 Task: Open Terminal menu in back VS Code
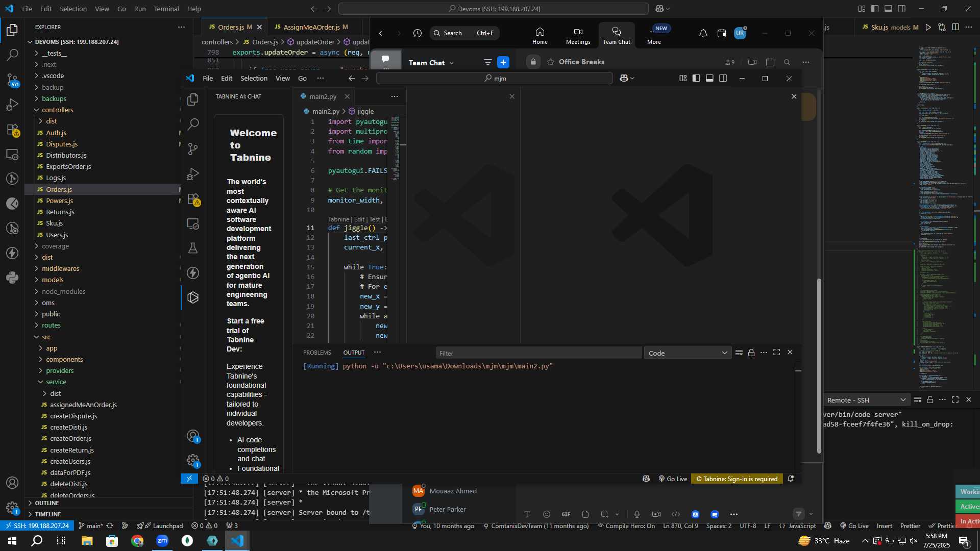(166, 9)
